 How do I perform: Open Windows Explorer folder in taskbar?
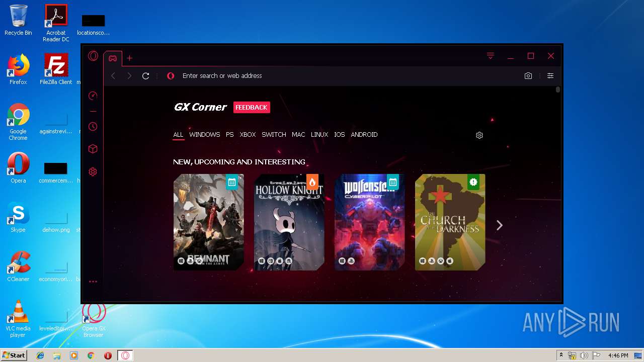tap(57, 355)
